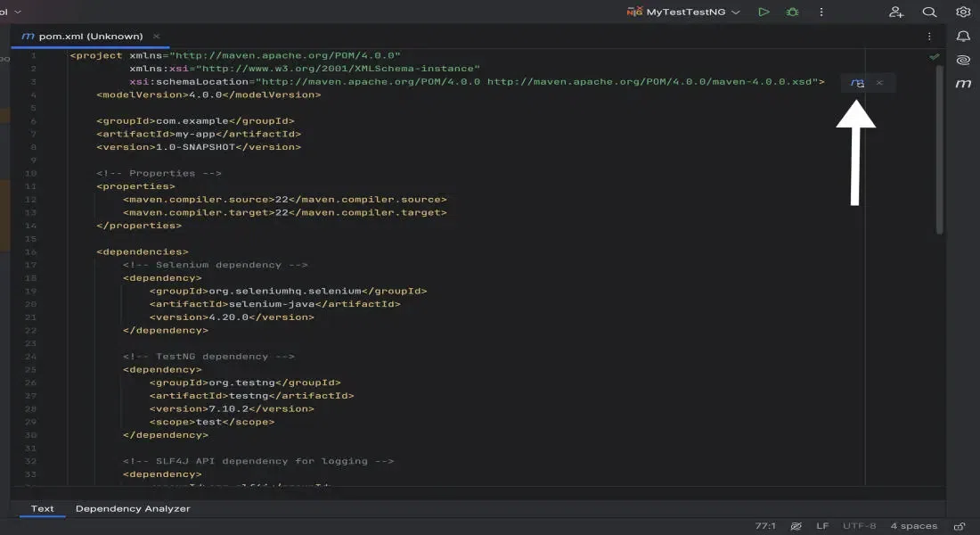The width and height of the screenshot is (980, 535).
Task: Dismiss the Maven reload floating popup
Action: point(879,83)
